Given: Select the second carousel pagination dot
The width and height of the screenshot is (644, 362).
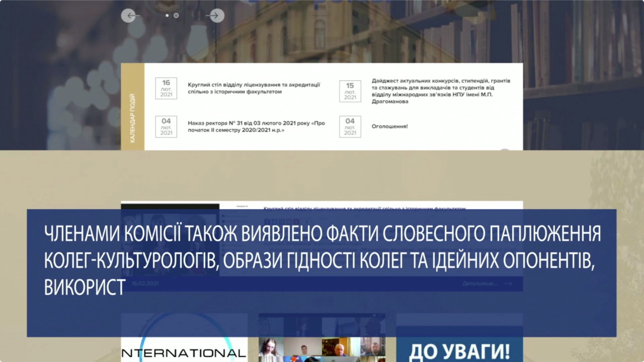Looking at the screenshot, I should pos(176,16).
